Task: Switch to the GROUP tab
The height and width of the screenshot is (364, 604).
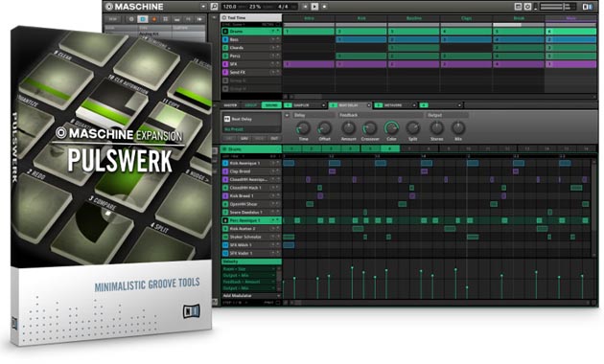Action: [251, 105]
